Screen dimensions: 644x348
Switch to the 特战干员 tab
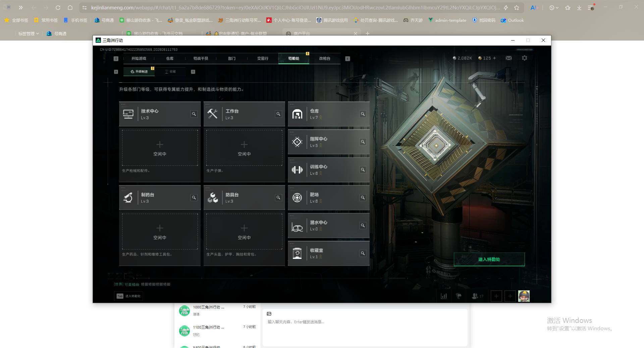[x=201, y=58]
